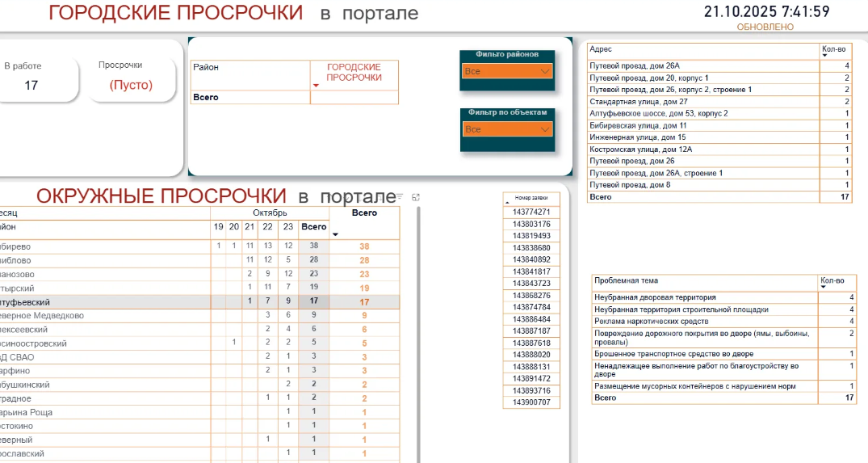Select request number 143819493

(531, 236)
